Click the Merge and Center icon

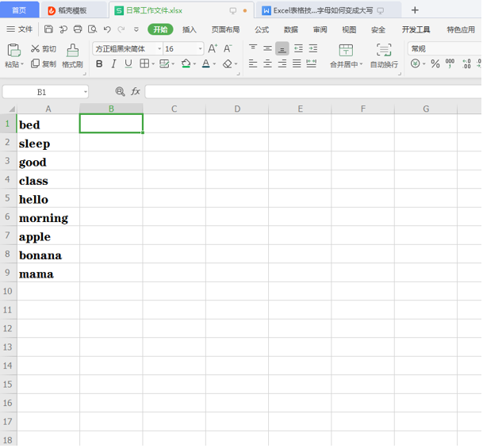345,50
